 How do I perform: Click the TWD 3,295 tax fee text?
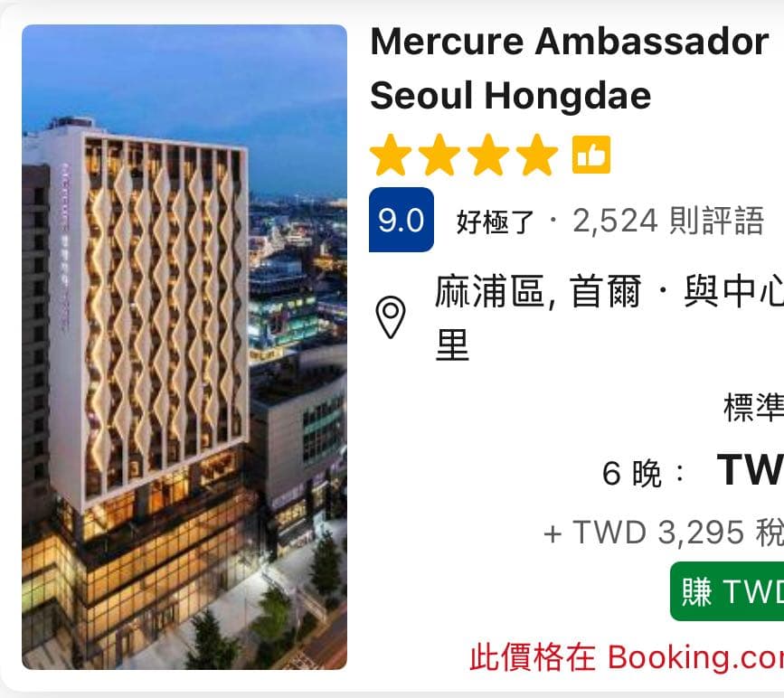pos(664,532)
